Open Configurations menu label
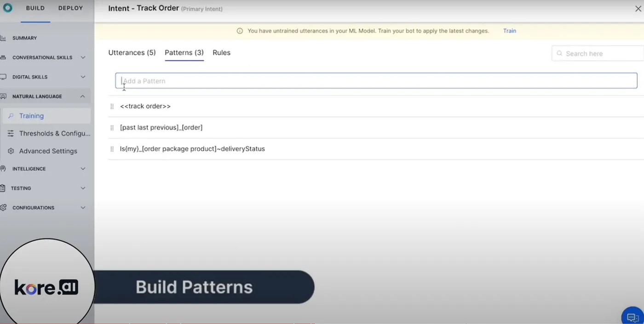 (33, 208)
